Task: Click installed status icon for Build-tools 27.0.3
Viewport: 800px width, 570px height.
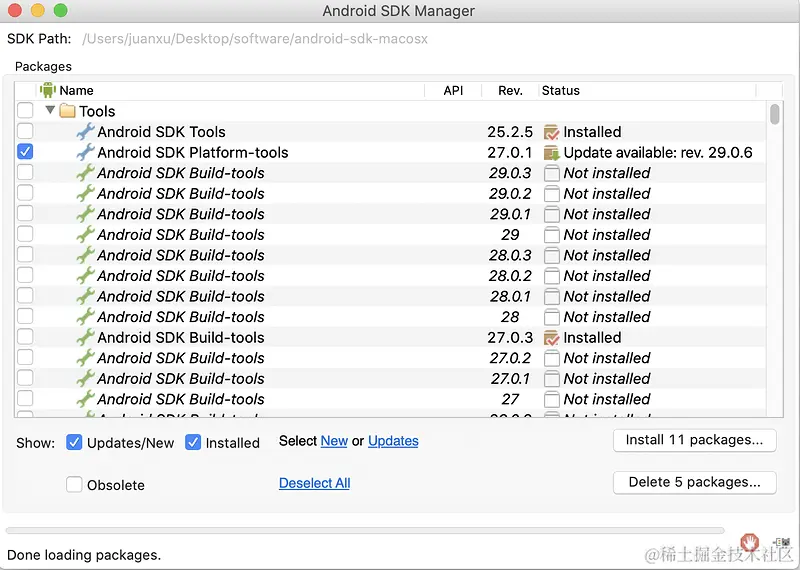Action: pyautogui.click(x=551, y=338)
